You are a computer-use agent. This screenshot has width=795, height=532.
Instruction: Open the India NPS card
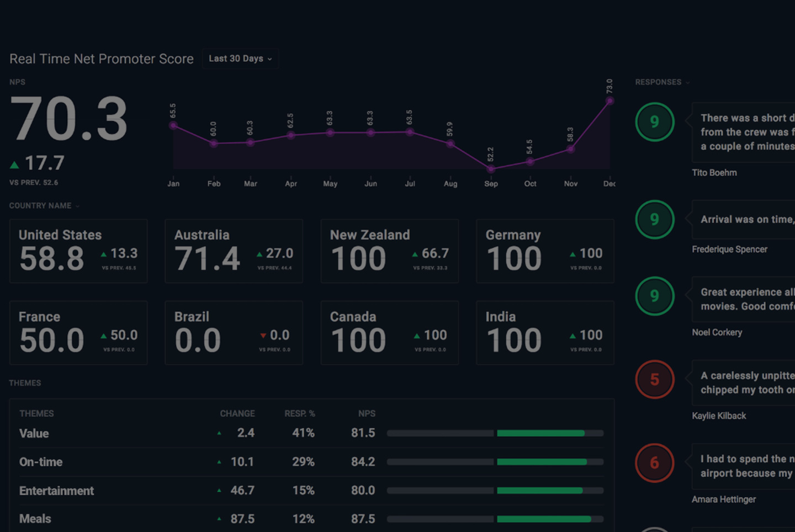(x=545, y=333)
